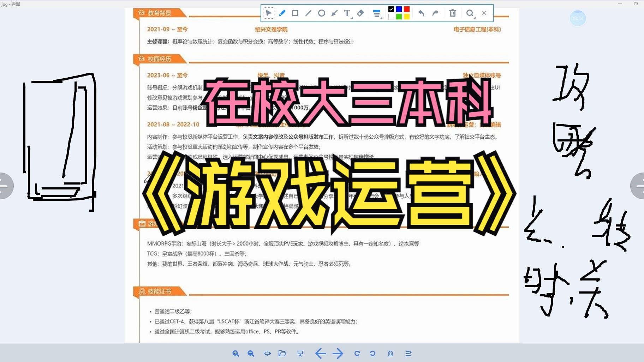Viewport: 644px width, 362px height.
Task: Redo the annotation stroke
Action: 435,13
